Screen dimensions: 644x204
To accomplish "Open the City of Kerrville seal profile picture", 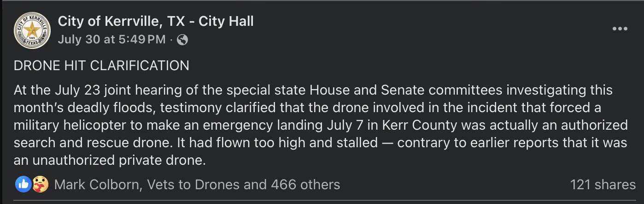I will pyautogui.click(x=32, y=30).
